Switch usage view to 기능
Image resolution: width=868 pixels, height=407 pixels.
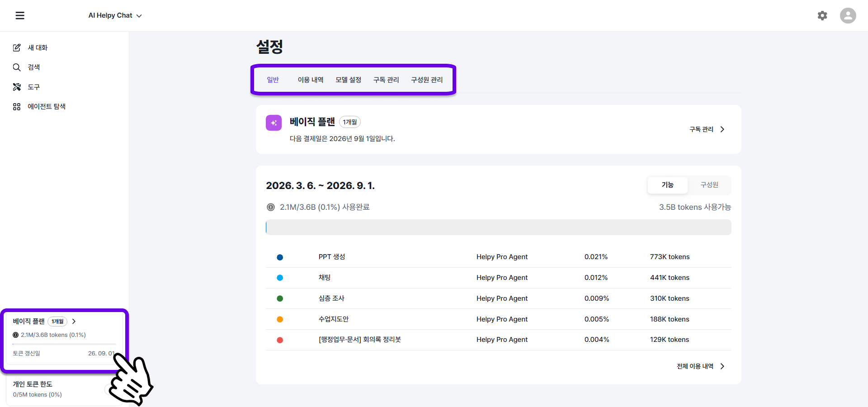tap(667, 185)
